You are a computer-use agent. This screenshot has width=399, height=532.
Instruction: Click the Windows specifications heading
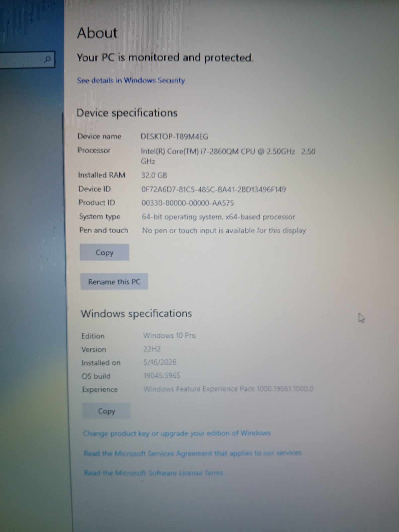point(136,313)
